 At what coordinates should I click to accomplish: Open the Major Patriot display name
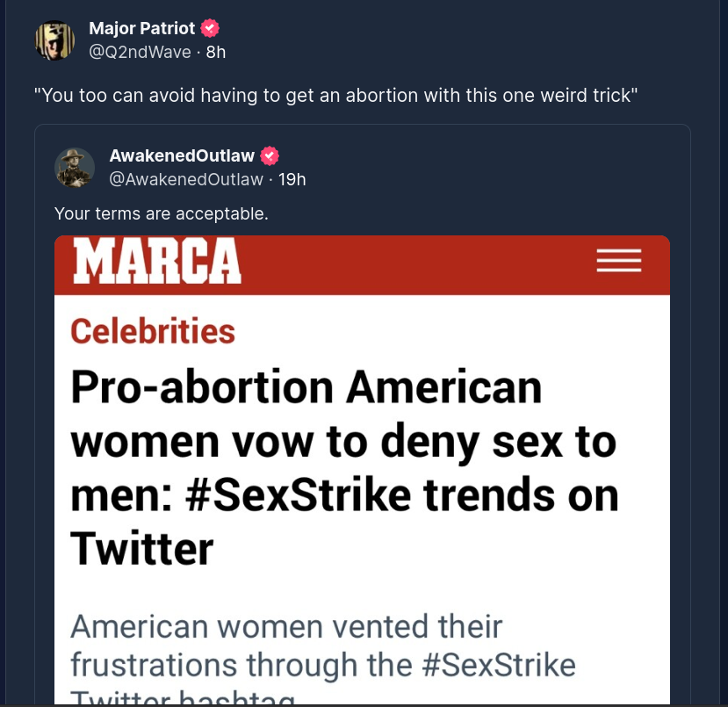(142, 29)
